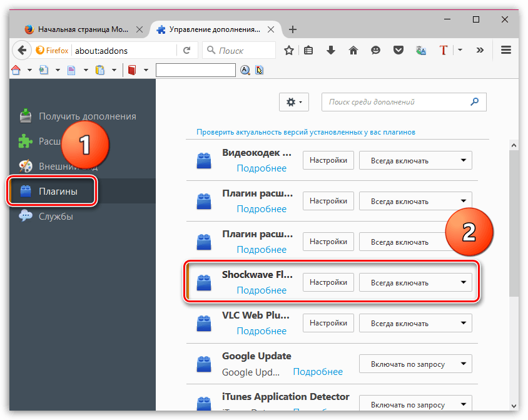Switch to the Начальная страница Mozilla tab
The width and height of the screenshot is (528, 420).
81,29
